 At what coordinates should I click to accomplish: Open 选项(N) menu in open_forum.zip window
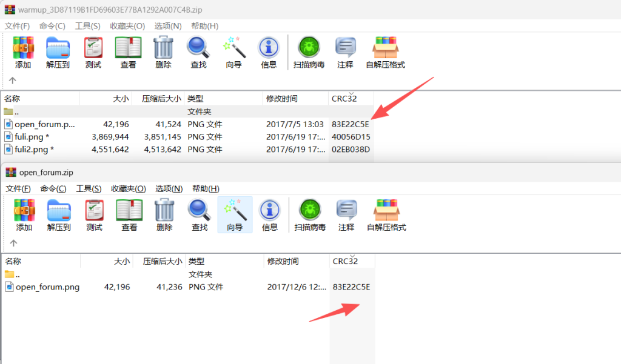[169, 189]
